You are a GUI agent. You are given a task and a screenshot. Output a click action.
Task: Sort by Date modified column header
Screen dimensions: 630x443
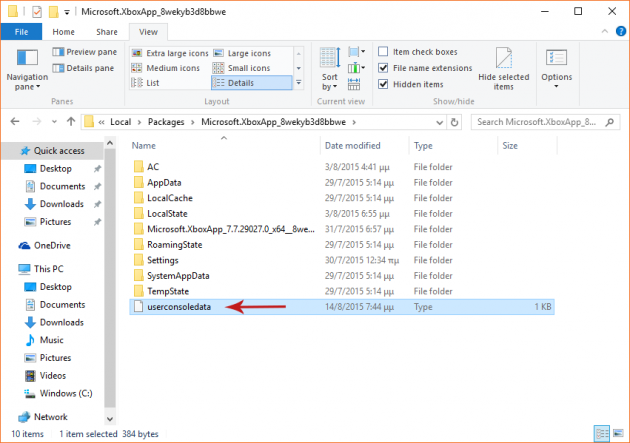[x=352, y=145]
